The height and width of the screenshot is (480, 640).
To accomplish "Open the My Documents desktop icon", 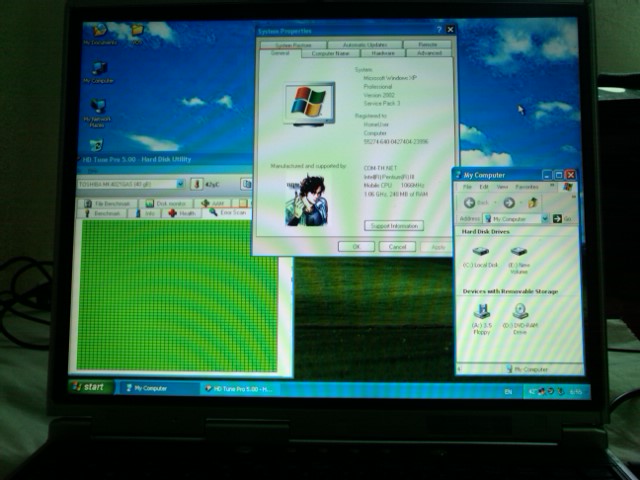I will click(99, 33).
